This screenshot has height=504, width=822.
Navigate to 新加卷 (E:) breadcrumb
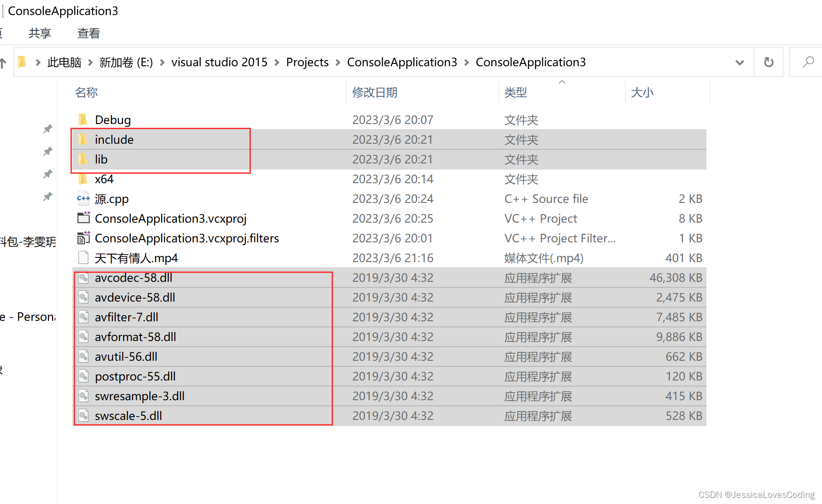[x=126, y=62]
